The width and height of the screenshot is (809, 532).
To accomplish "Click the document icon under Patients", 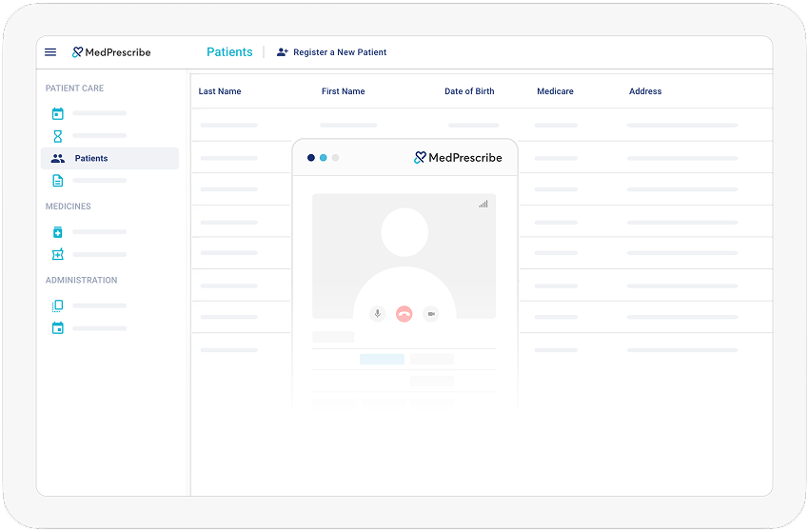I will (x=57, y=181).
